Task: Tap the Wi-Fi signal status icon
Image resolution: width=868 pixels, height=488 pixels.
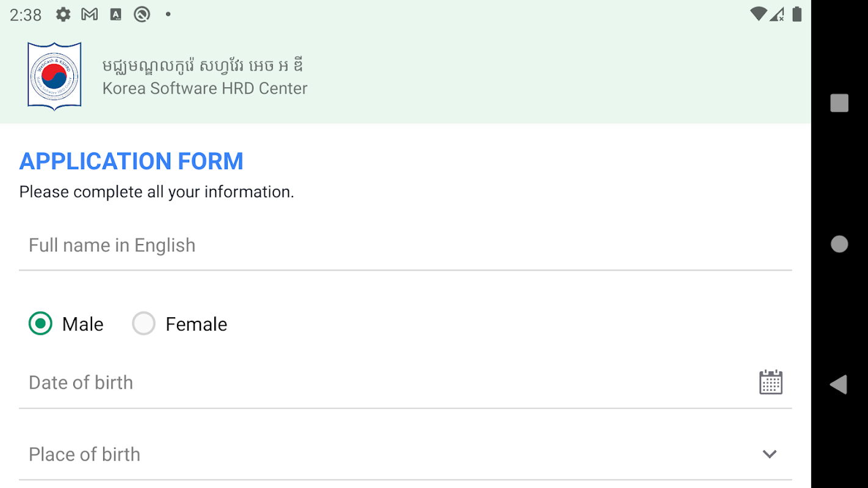Action: coord(758,14)
